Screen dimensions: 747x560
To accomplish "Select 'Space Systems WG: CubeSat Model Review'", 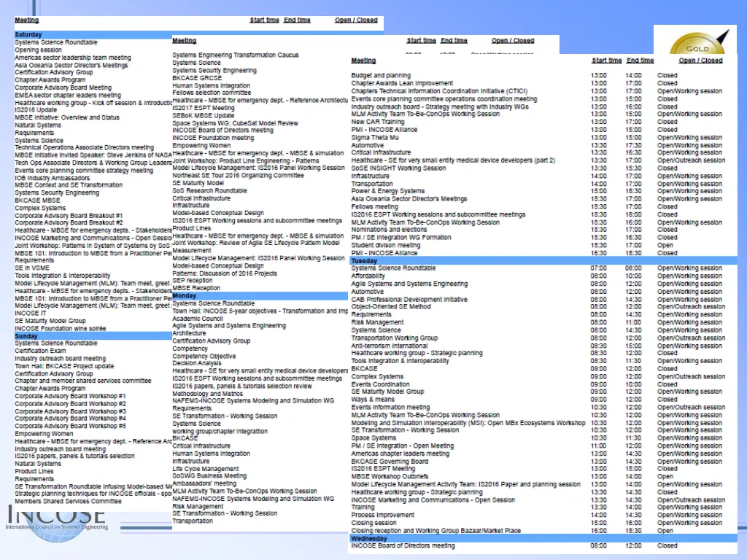I will (x=235, y=123).
